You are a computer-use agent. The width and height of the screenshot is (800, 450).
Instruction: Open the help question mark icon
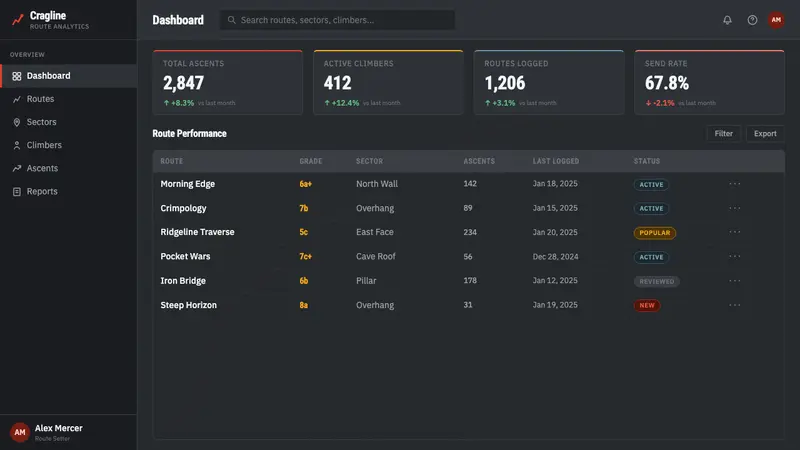(x=752, y=20)
